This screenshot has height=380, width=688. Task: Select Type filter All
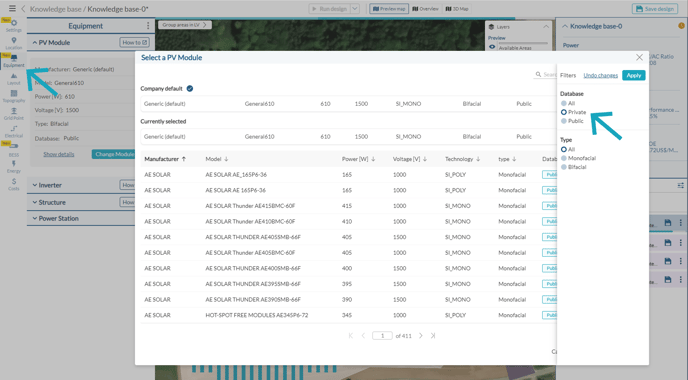564,149
